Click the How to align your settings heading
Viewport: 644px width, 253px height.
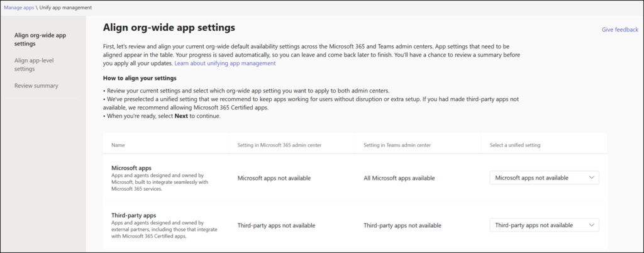pyautogui.click(x=140, y=78)
